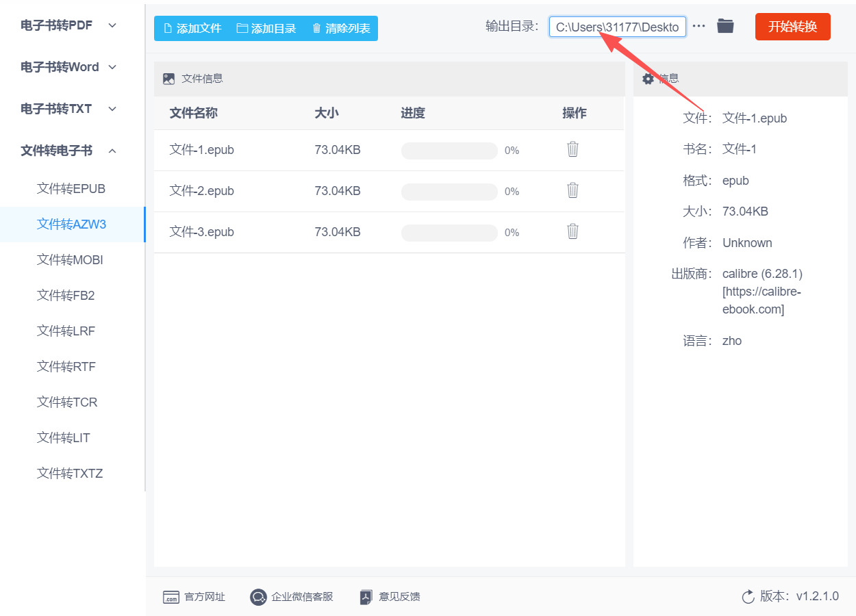Image resolution: width=856 pixels, height=616 pixels.
Task: Browse the output directory via the three-dots icon
Action: (698, 26)
